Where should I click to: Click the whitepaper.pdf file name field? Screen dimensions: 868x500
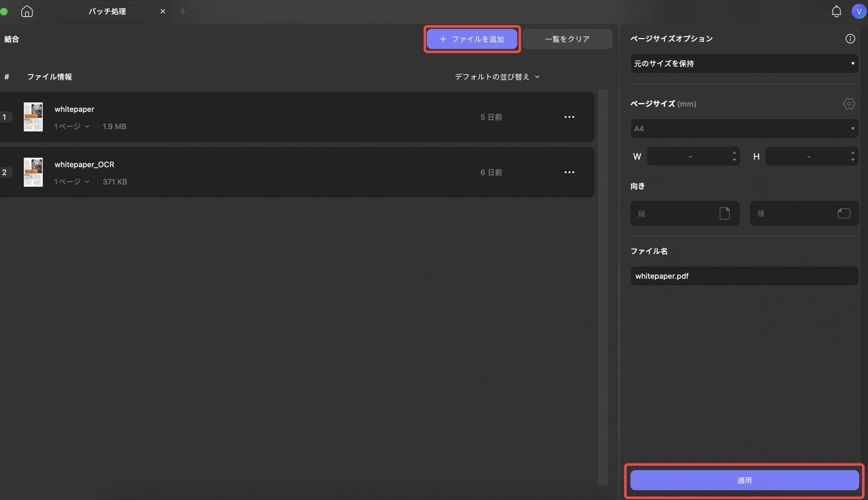pos(744,276)
